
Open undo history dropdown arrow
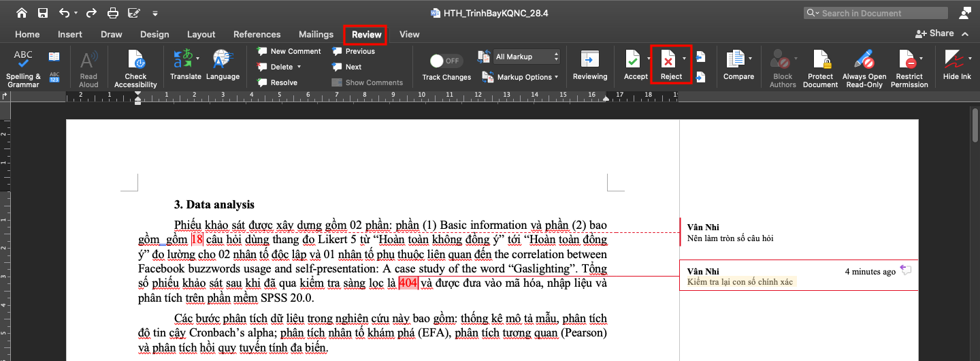pos(76,13)
